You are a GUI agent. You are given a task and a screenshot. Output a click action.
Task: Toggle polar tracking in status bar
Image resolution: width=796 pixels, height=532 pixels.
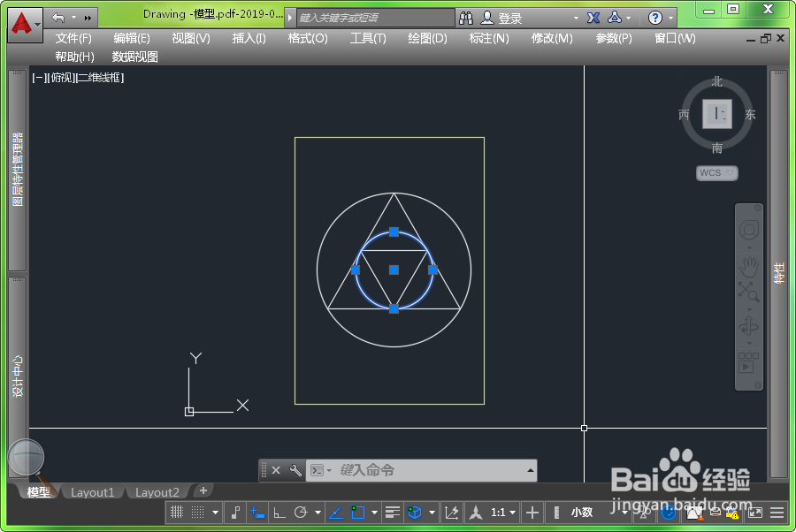coord(301,513)
